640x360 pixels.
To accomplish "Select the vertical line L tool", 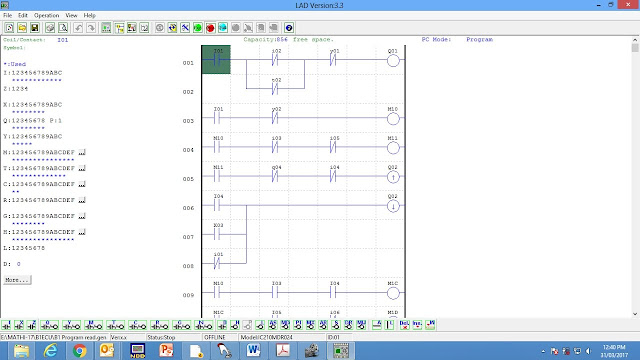I will click(x=390, y=325).
